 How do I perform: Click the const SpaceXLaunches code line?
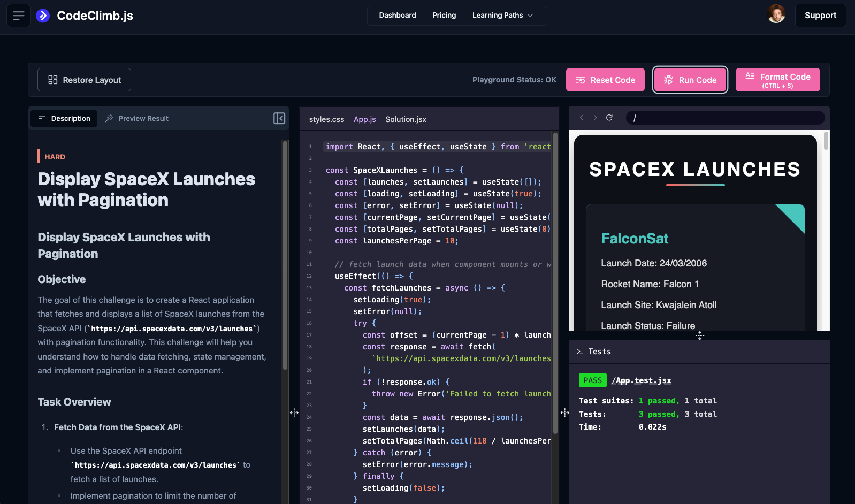tap(395, 170)
